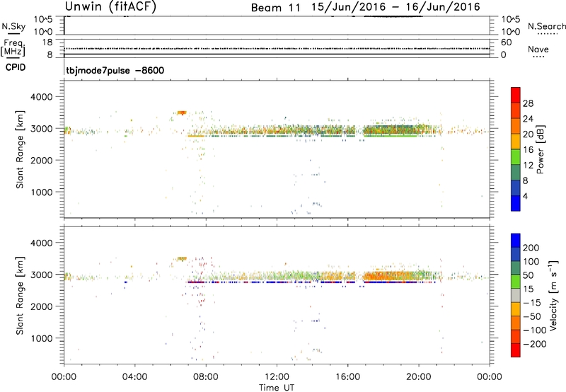Click the 16:00 time axis tick label
The height and width of the screenshot is (392, 566).
tap(347, 377)
